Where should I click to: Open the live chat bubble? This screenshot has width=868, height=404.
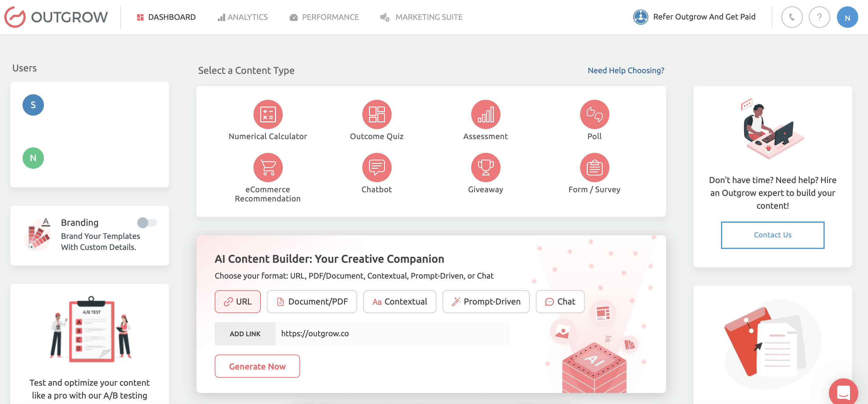pyautogui.click(x=844, y=392)
